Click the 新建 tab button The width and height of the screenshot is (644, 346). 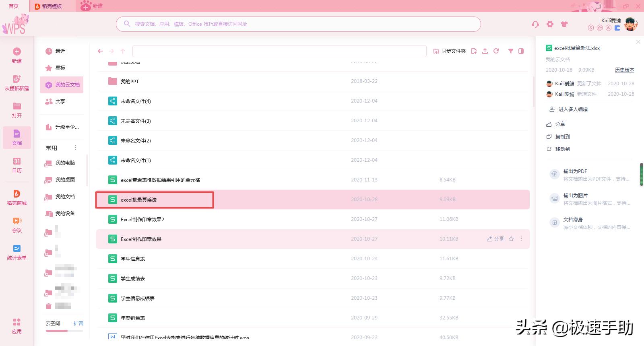(92, 6)
